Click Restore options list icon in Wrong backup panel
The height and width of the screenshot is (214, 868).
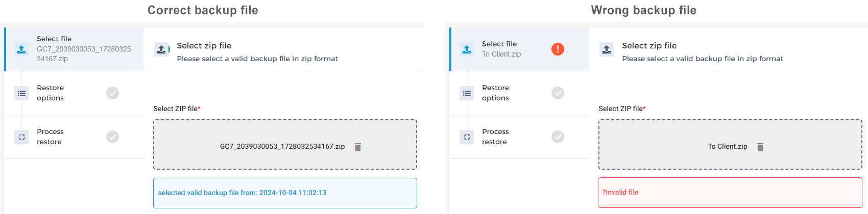tap(467, 93)
